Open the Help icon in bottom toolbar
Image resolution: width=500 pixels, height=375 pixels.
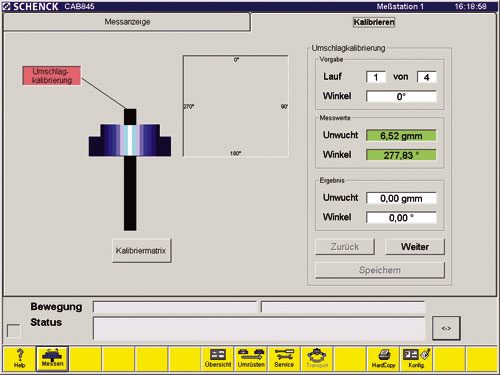point(19,359)
